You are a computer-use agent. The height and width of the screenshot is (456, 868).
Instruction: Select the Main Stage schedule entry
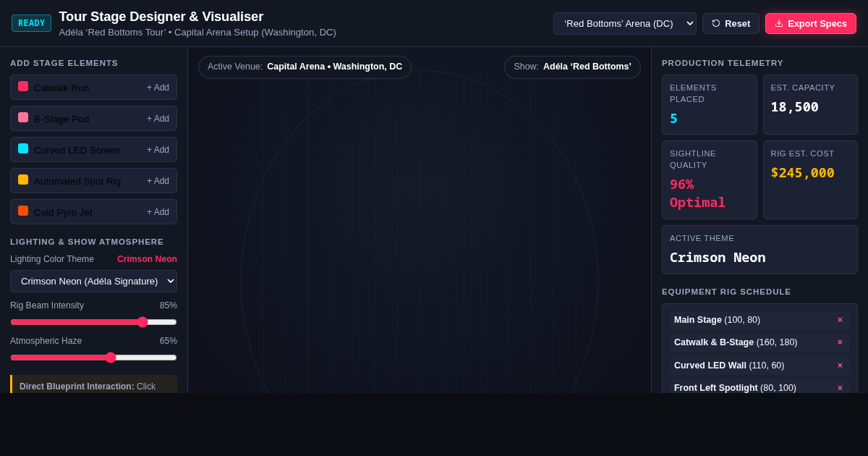(759, 320)
